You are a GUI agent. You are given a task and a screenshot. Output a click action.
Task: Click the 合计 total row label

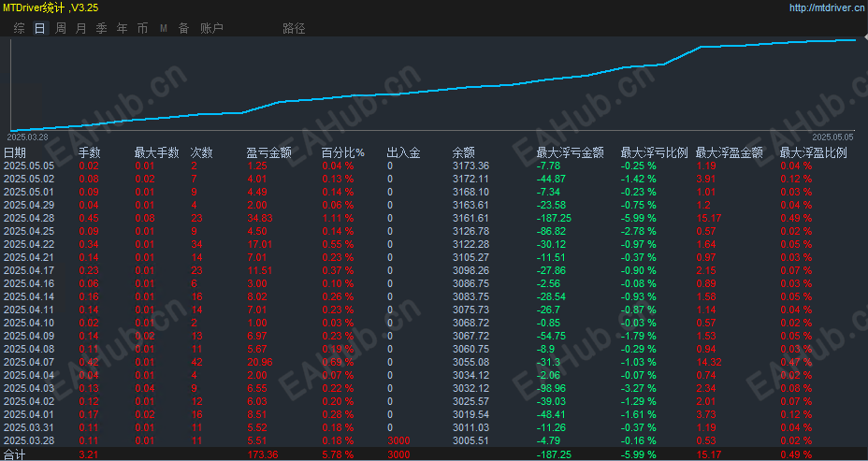15,454
